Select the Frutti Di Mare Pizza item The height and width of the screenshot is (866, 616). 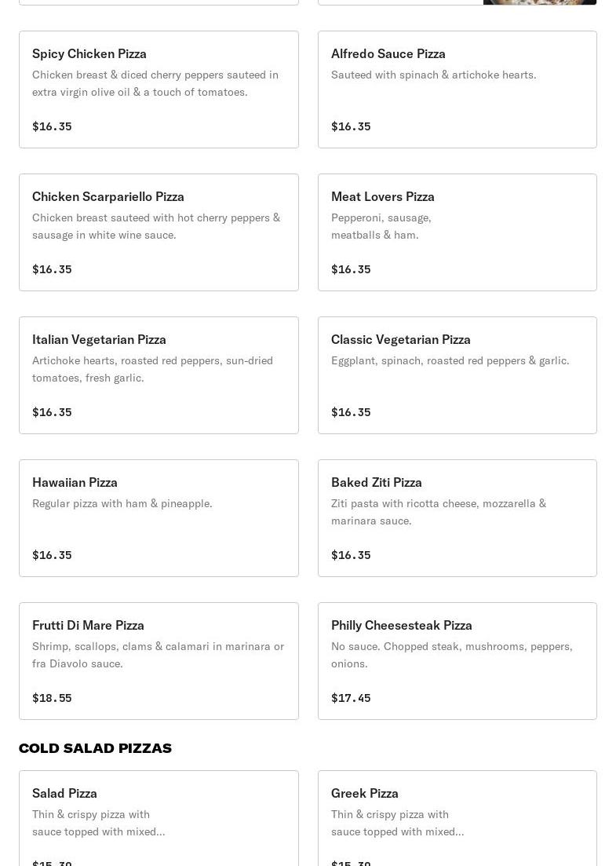159,661
